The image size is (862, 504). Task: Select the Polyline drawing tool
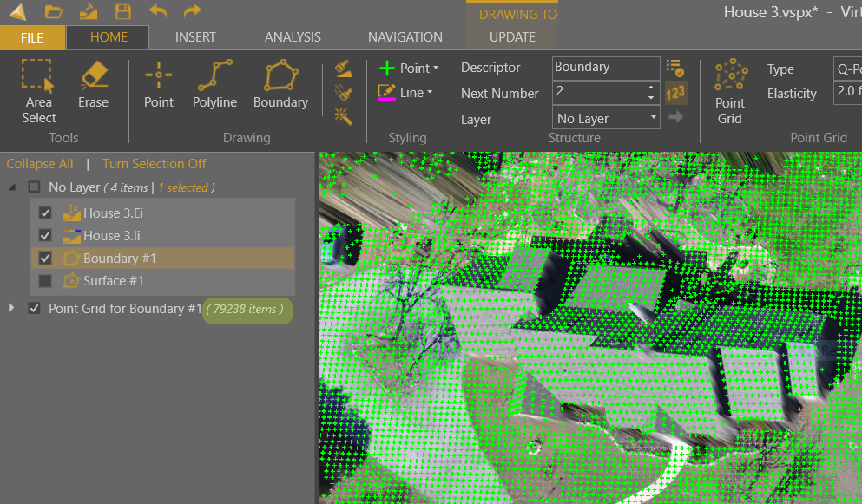coord(214,85)
